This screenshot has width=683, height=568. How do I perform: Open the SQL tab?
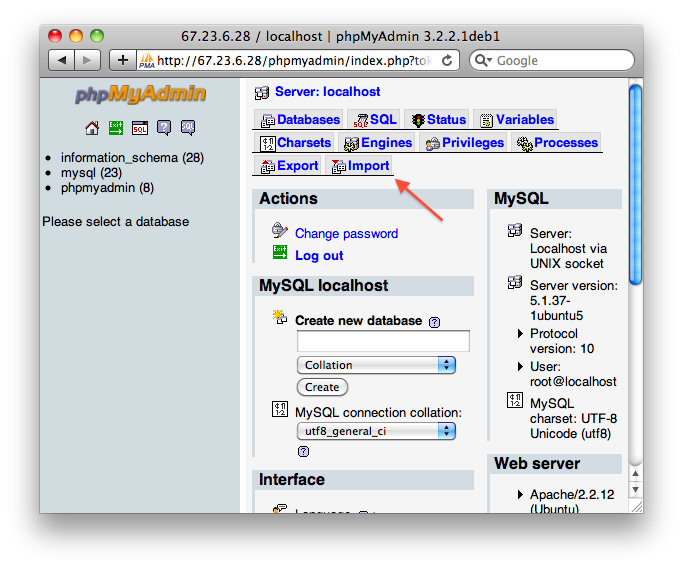click(375, 119)
